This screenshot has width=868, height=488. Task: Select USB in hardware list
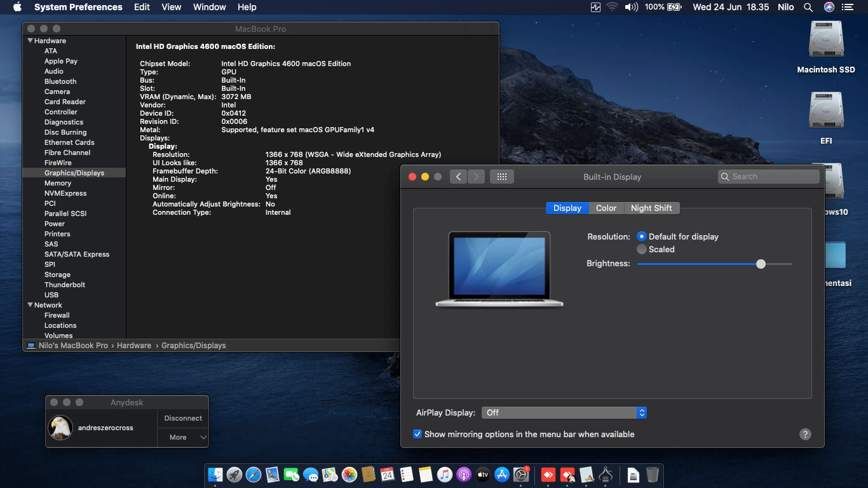click(51, 295)
